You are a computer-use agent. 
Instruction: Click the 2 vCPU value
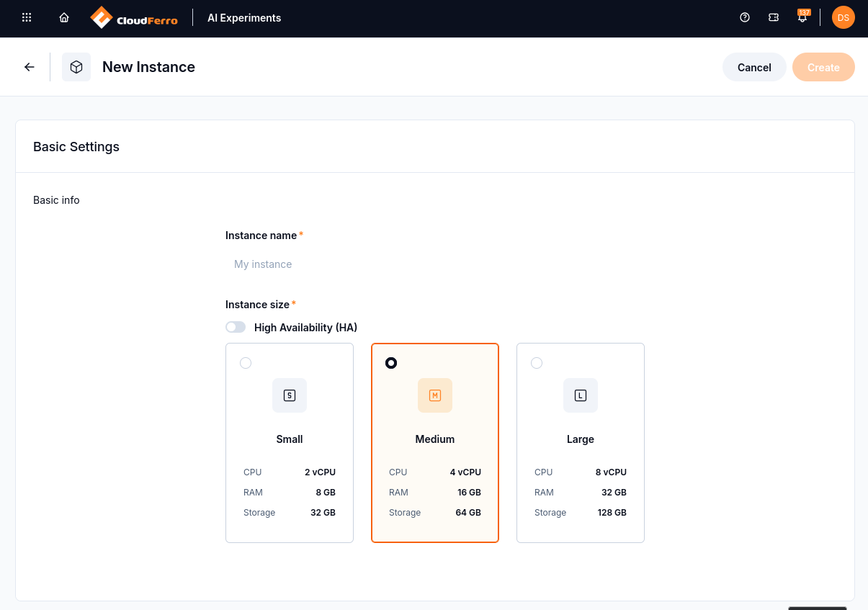tap(320, 472)
